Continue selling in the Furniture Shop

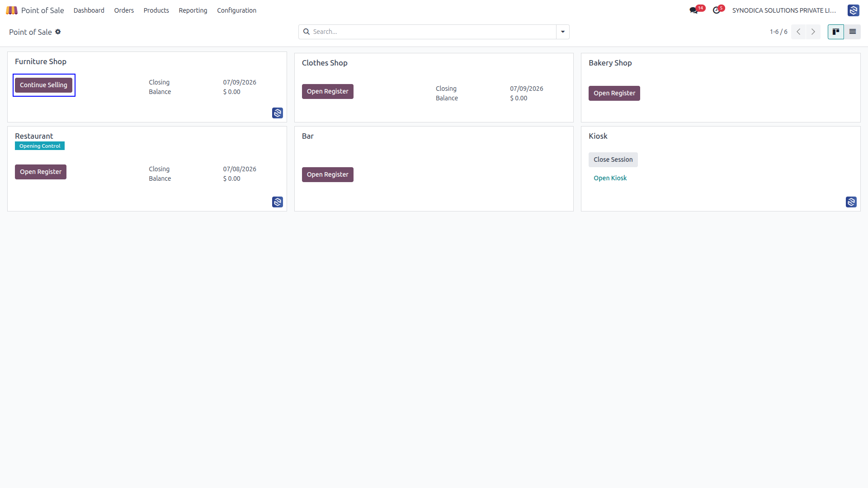point(43,85)
